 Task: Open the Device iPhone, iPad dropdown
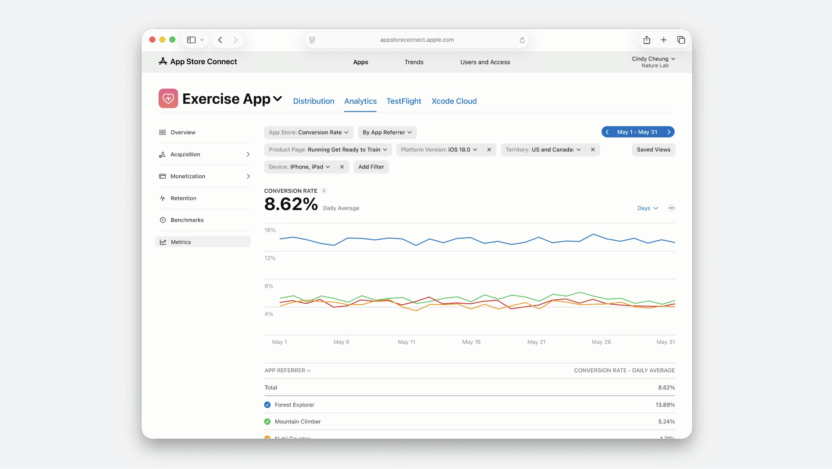point(299,167)
